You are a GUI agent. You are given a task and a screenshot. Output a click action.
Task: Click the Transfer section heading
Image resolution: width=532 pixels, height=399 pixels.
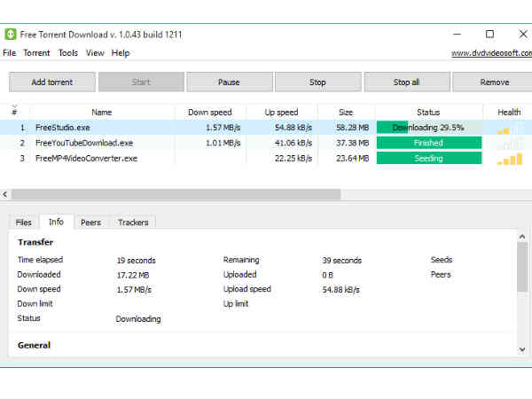coord(35,242)
